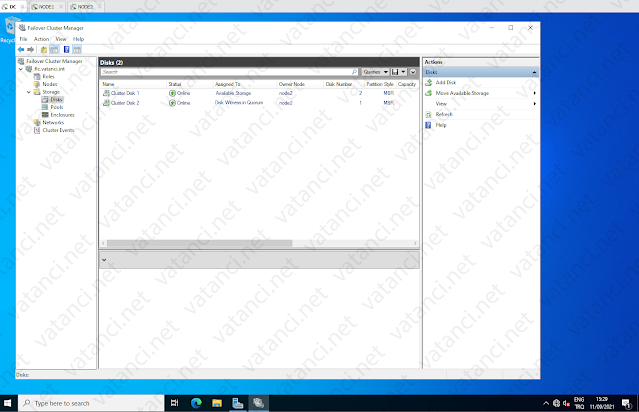The height and width of the screenshot is (412, 639).
Task: Click Add Disk action
Action: (x=445, y=82)
